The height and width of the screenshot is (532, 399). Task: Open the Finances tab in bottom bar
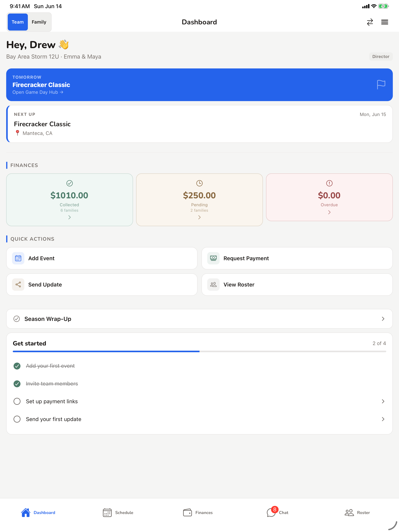(x=198, y=512)
